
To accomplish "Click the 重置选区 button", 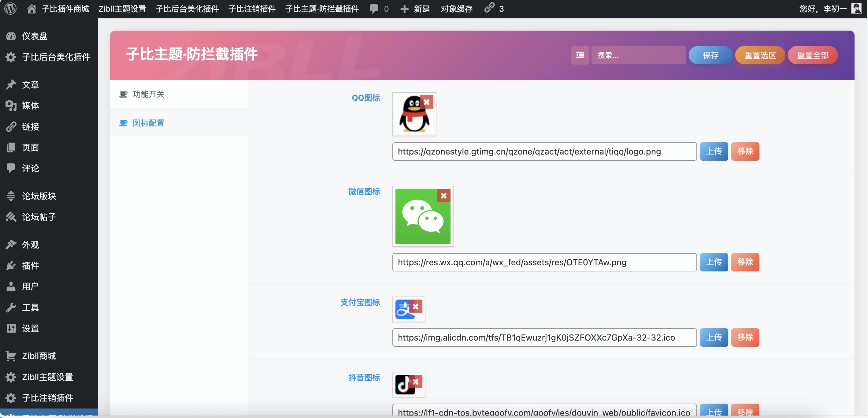I will [760, 55].
